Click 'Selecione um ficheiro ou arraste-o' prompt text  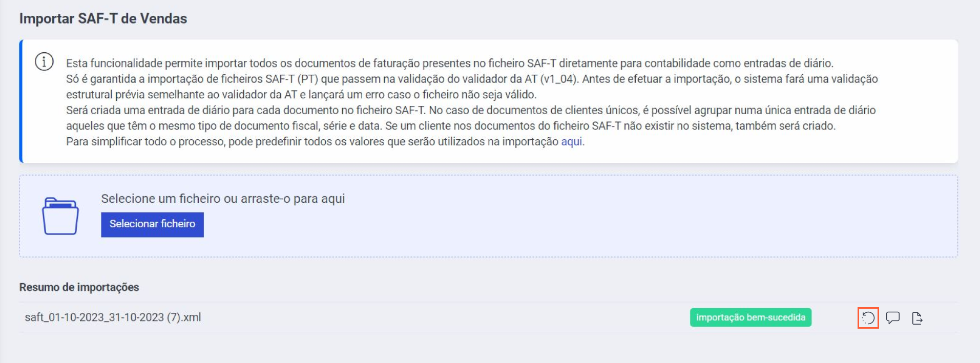click(x=223, y=199)
